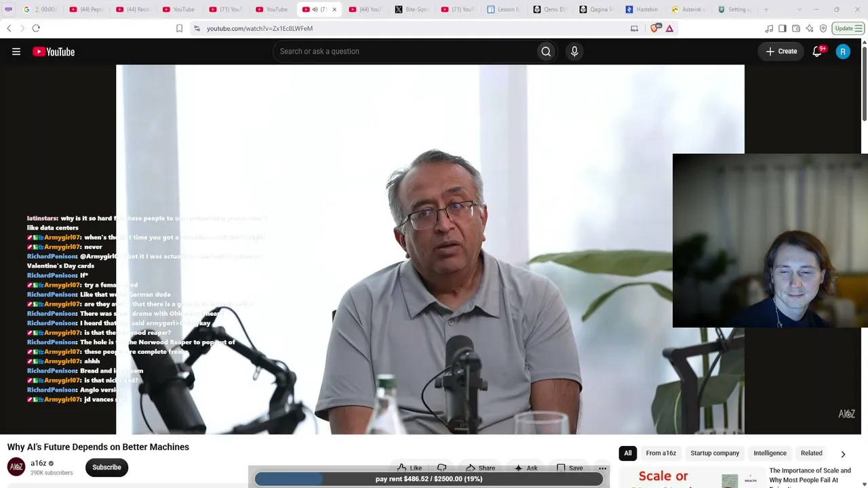Open the playlist music-note icon in toolbar
The image size is (868, 488).
tap(768, 28)
